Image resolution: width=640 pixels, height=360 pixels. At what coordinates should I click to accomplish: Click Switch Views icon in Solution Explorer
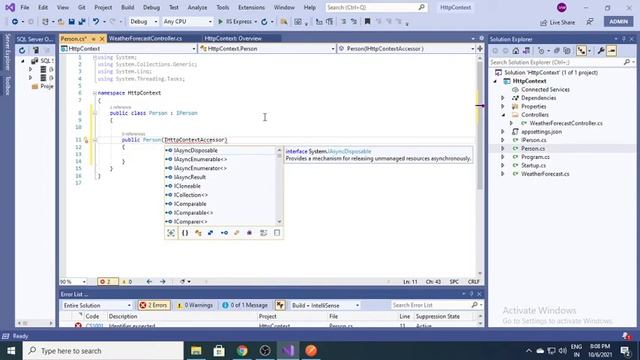point(527,51)
